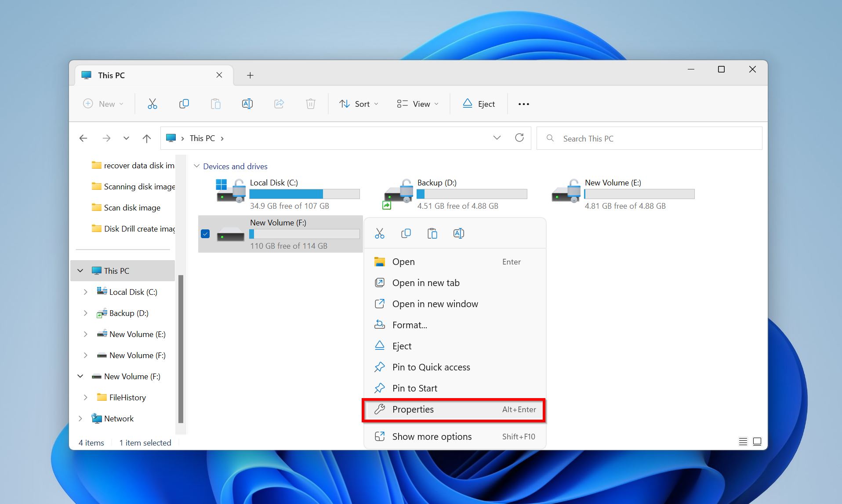Navigate up using the up arrow
The width and height of the screenshot is (842, 504).
tap(147, 138)
